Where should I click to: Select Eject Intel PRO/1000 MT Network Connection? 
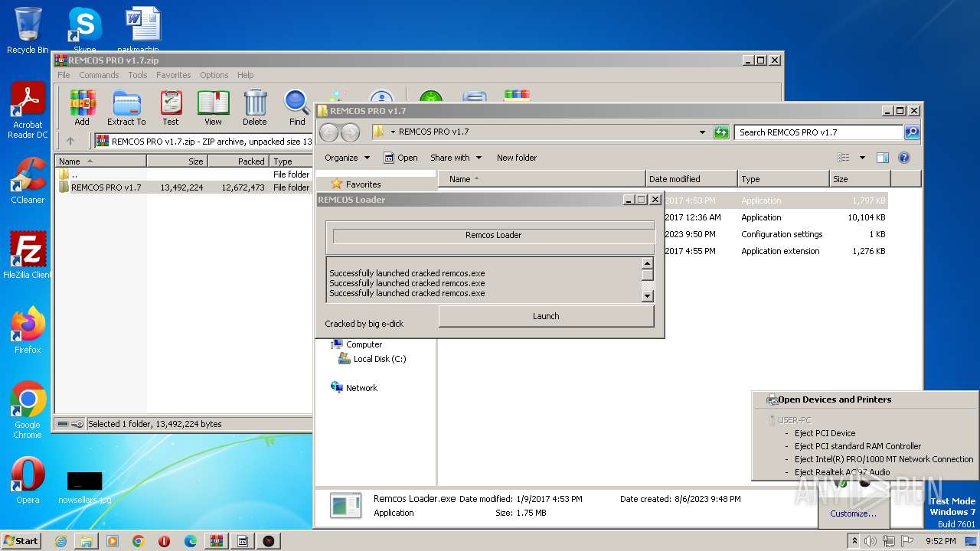point(884,459)
